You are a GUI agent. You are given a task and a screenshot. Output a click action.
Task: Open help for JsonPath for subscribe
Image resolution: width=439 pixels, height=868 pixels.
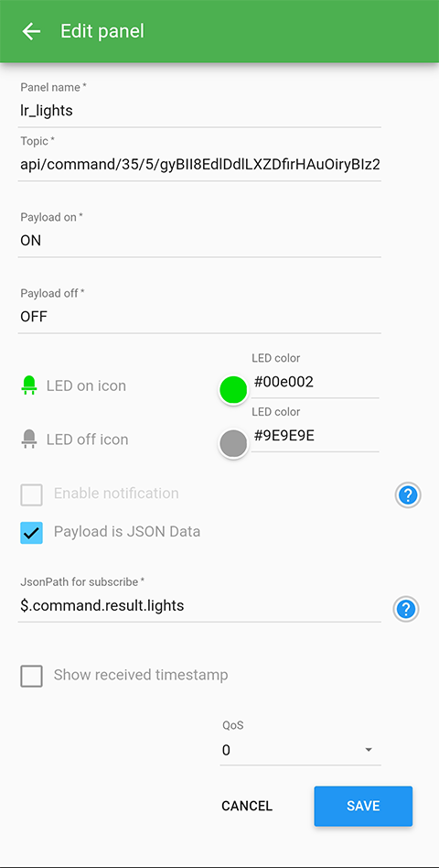(x=406, y=609)
